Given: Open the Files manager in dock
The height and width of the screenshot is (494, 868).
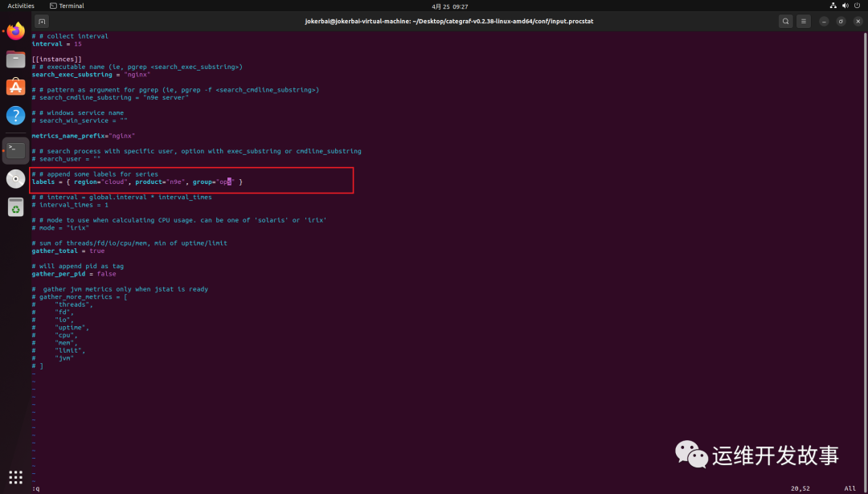Looking at the screenshot, I should (15, 59).
